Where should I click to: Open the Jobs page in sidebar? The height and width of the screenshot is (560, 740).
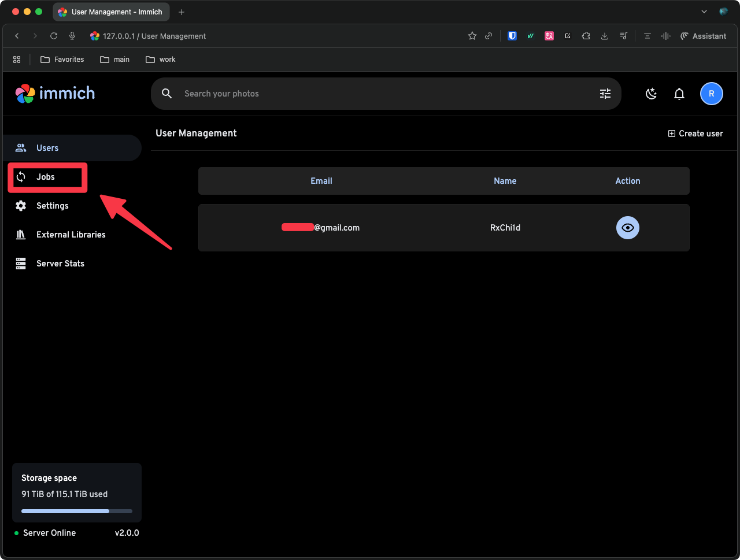pos(46,177)
